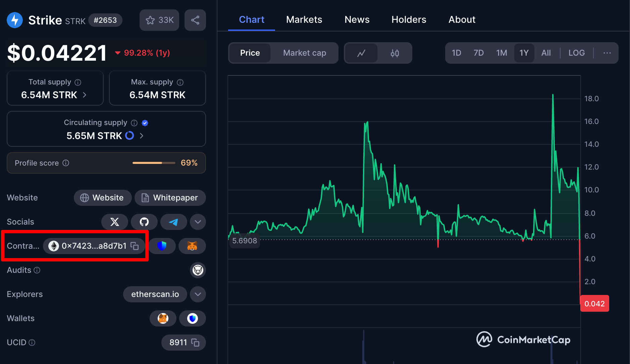Show info tooltip for Circulating supply
Viewport: 630px width, 364px height.
tap(134, 123)
